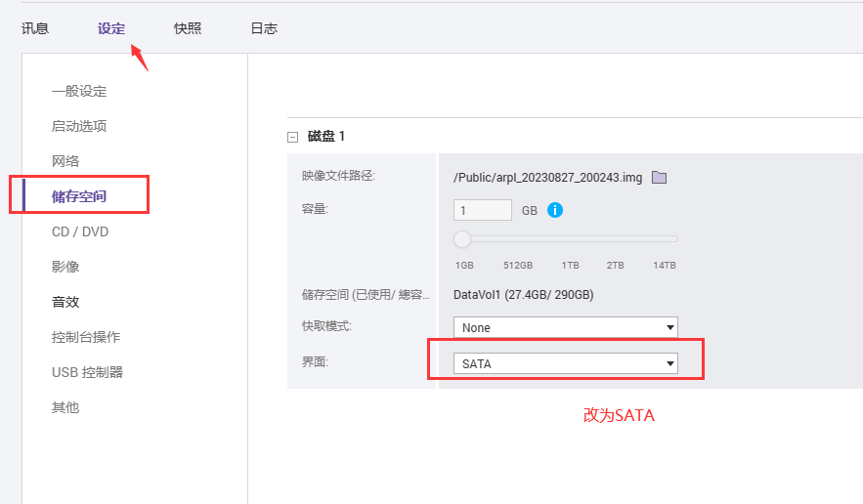Click the capacity slider handle
The height and width of the screenshot is (504, 863).
pyautogui.click(x=461, y=238)
